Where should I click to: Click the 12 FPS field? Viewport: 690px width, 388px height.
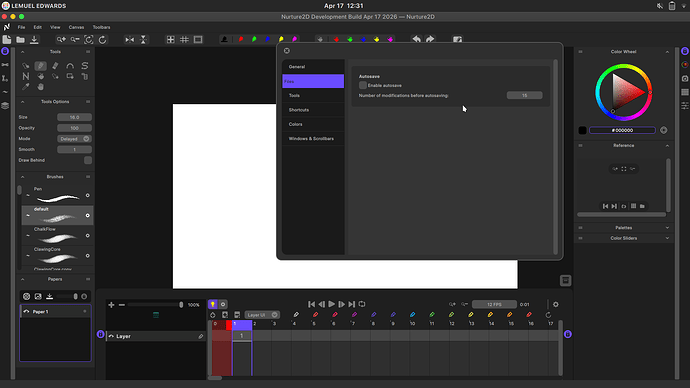(x=494, y=304)
